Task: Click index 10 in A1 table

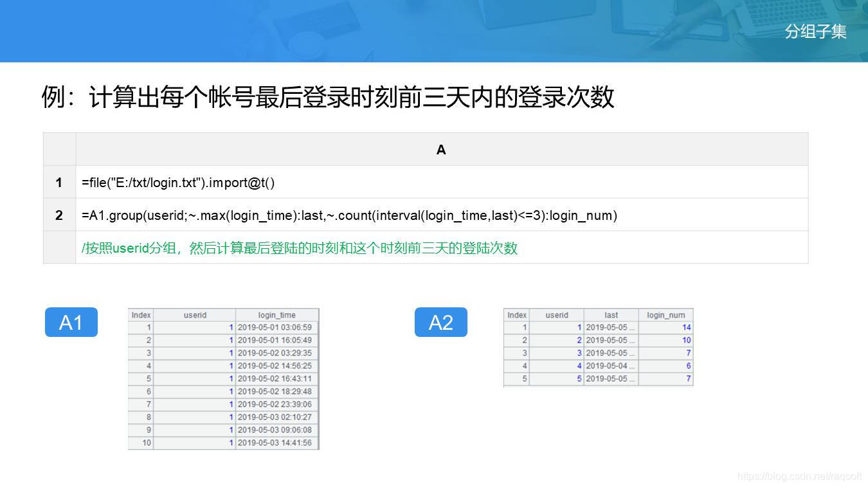Action: tap(141, 443)
